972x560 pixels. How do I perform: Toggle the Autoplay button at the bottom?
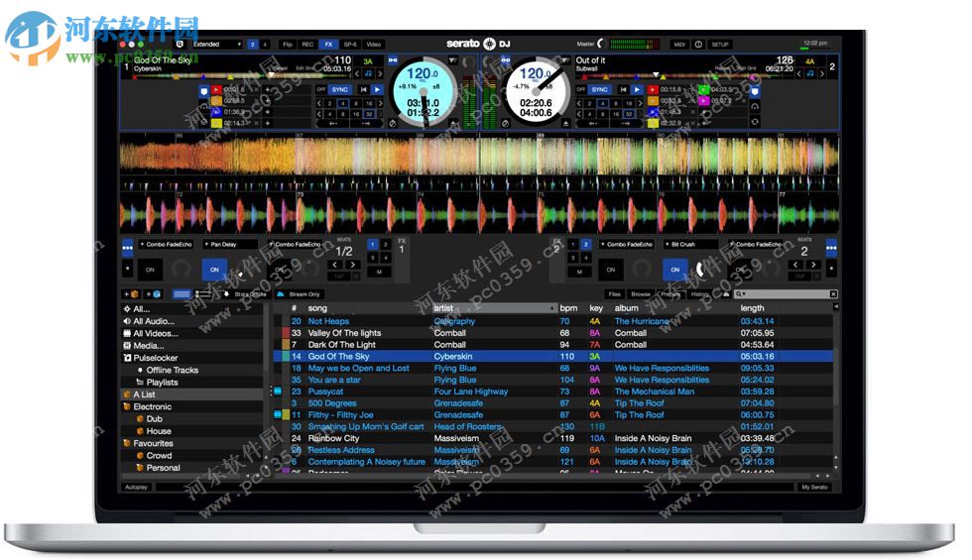(x=137, y=488)
